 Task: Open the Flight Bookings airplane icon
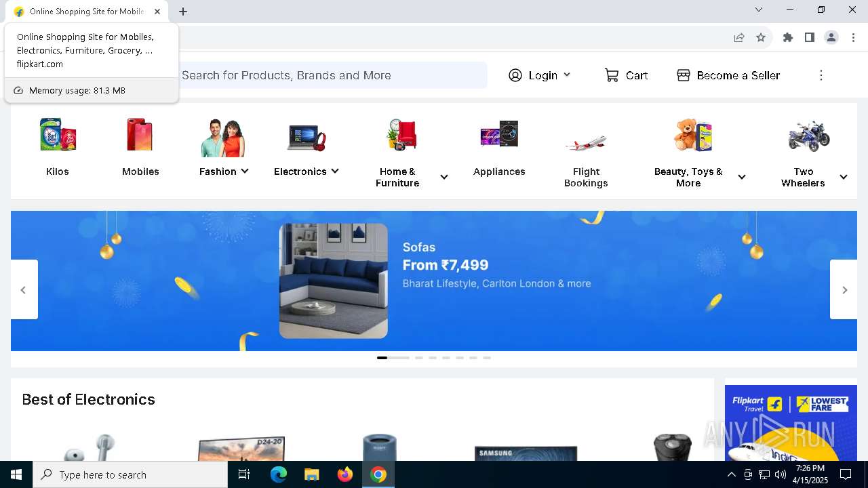click(586, 143)
